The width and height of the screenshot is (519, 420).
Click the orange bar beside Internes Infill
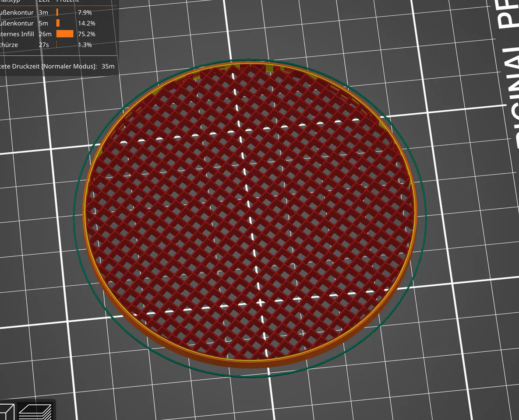(x=64, y=34)
